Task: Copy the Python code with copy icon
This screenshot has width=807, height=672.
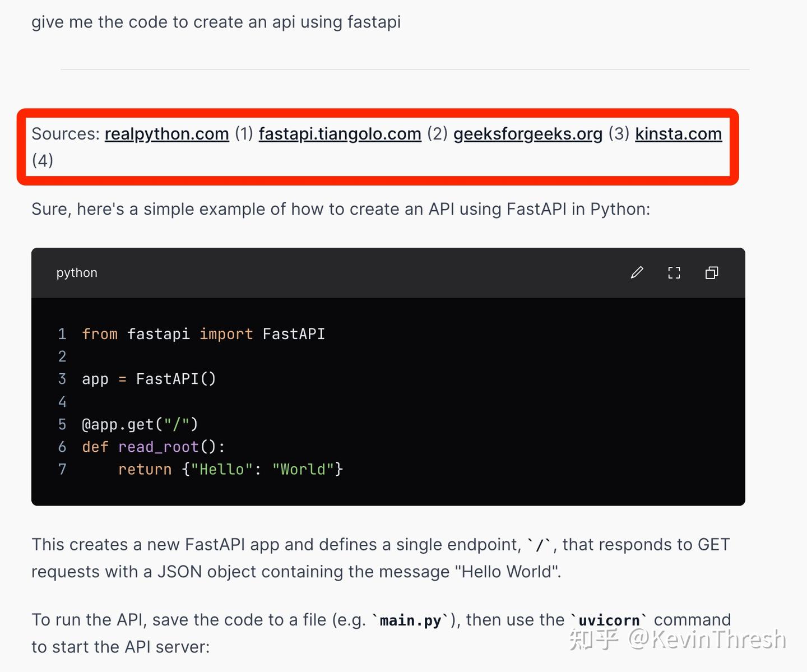Action: (712, 273)
